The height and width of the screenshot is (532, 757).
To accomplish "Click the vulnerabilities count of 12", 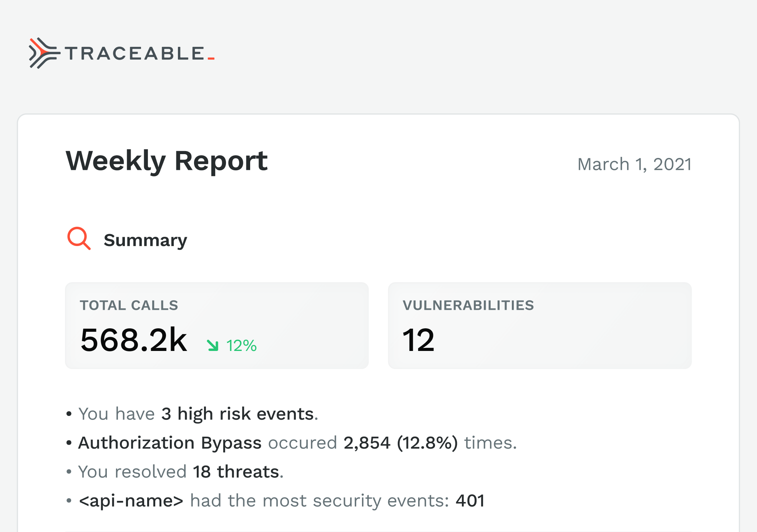I will pos(418,340).
